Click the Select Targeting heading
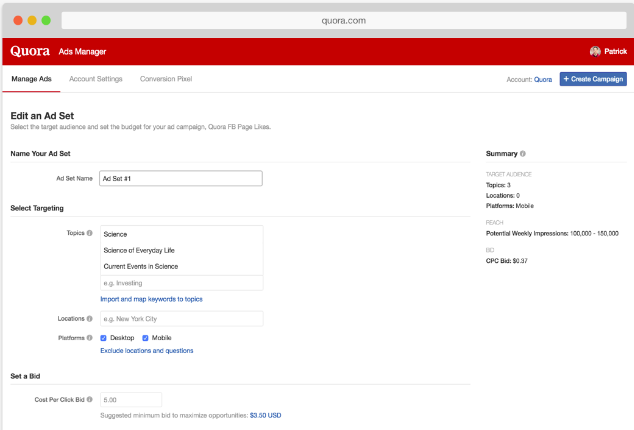 coord(37,208)
